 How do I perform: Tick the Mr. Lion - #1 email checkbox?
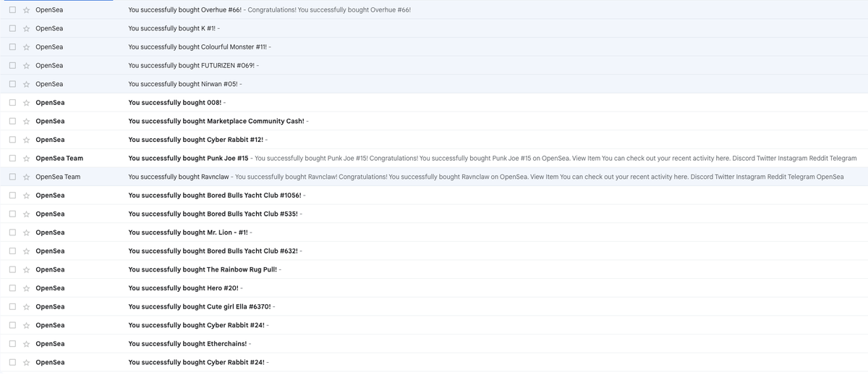12,232
